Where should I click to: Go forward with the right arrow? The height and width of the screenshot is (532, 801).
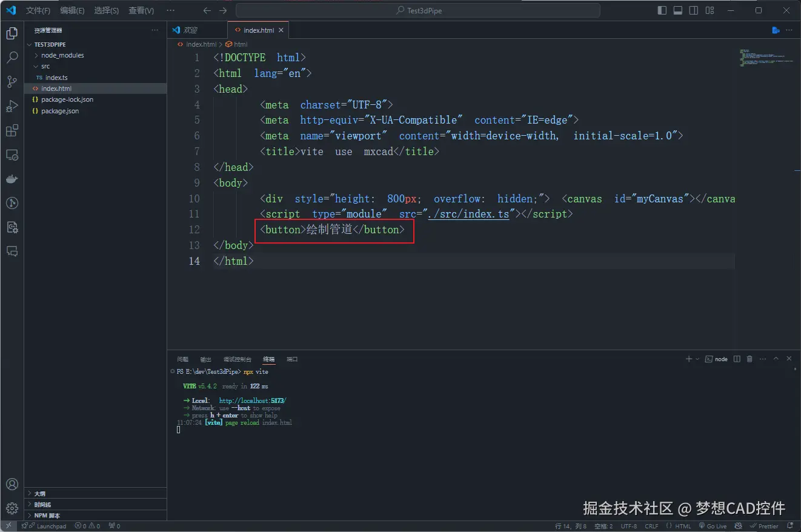click(x=223, y=10)
